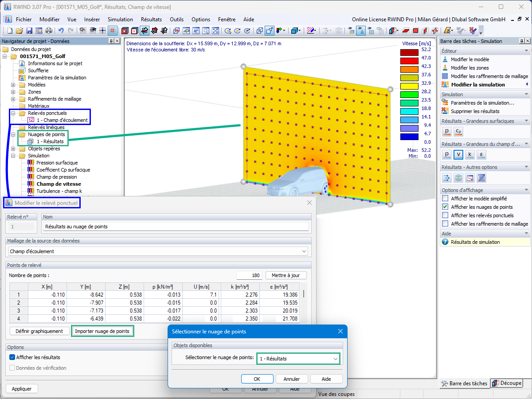Click the Undo arrow toolbar icon
Viewport: 532px width, 399px height.
coord(61,31)
